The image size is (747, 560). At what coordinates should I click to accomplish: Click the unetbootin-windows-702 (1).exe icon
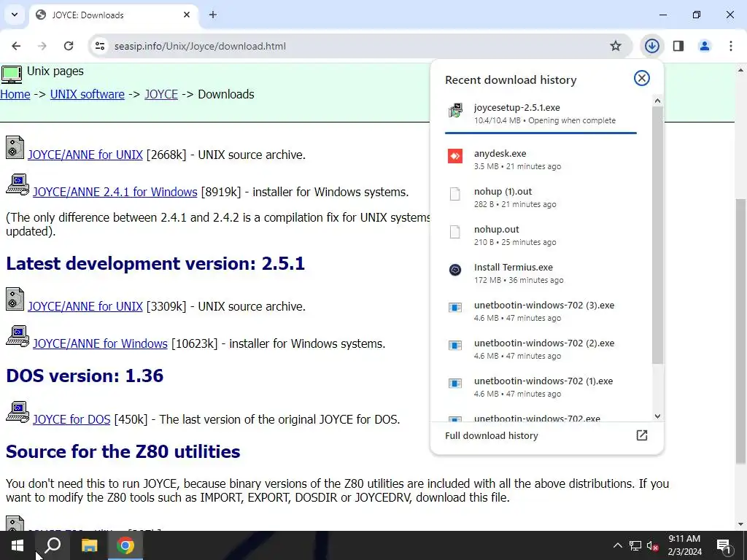point(455,384)
